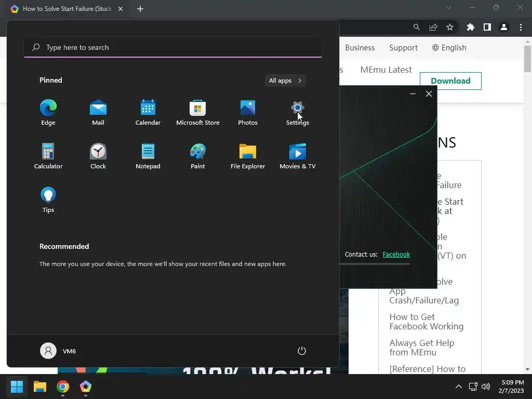
Task: Click the Download button
Action: pos(450,81)
